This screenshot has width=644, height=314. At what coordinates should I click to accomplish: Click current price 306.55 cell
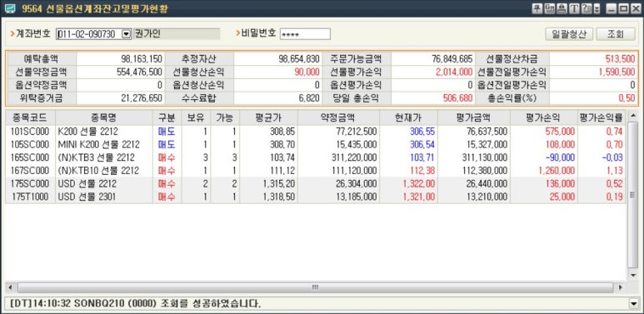click(x=409, y=132)
